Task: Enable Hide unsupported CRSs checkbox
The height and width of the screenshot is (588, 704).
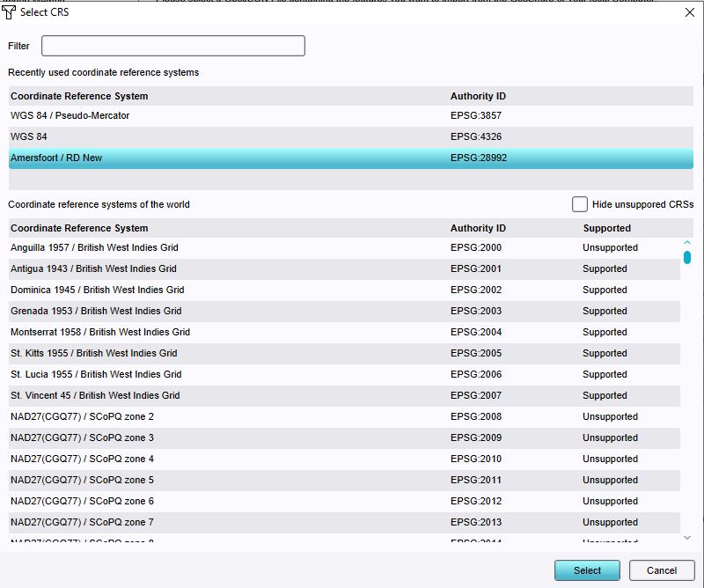Action: (580, 204)
